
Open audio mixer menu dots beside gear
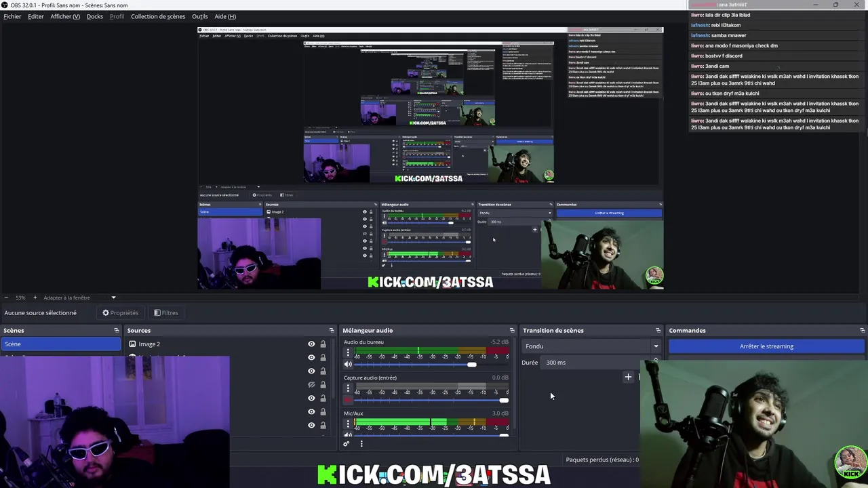(x=361, y=444)
